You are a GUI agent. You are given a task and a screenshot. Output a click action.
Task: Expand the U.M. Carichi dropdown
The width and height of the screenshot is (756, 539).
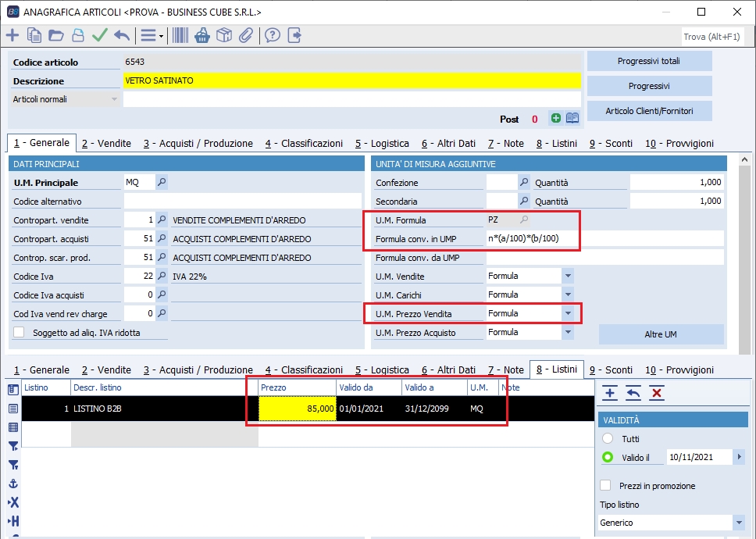568,295
